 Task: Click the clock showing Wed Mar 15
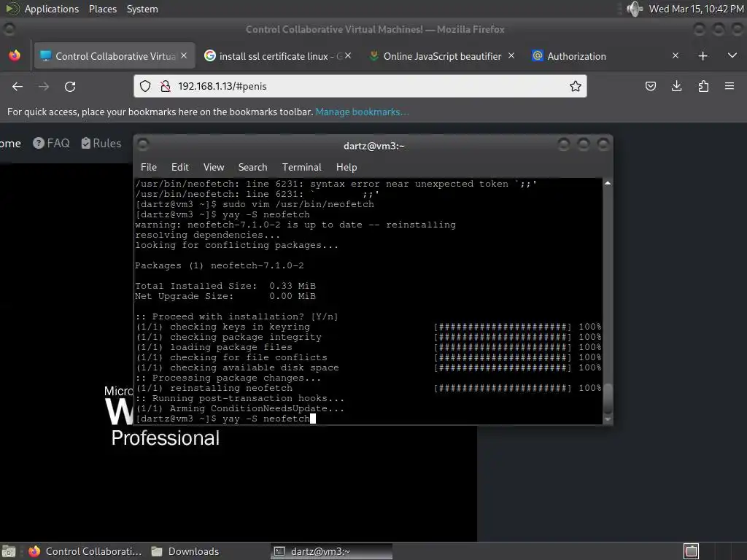696,9
